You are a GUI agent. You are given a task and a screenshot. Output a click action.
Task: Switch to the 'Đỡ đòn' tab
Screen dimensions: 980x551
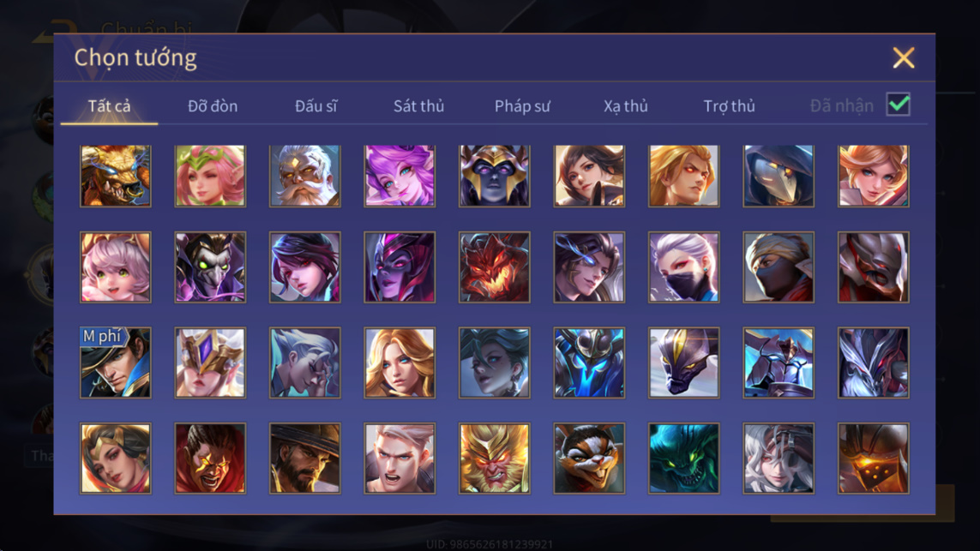(x=213, y=106)
